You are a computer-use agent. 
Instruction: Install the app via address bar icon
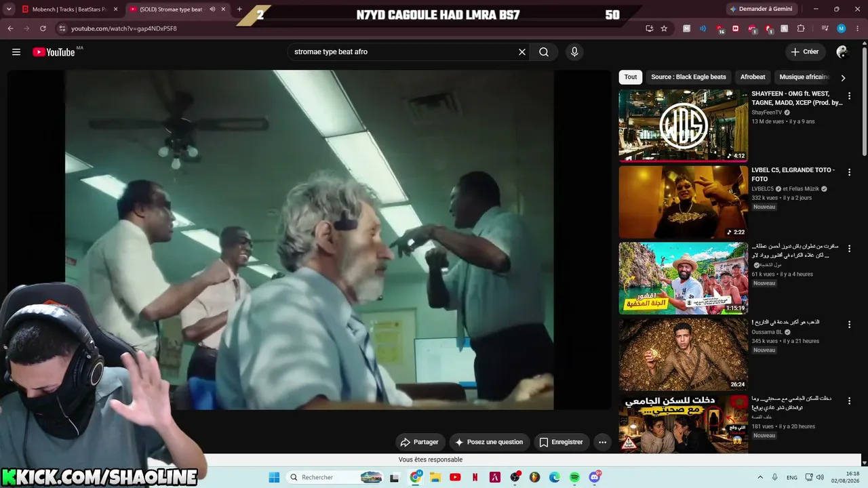(650, 28)
